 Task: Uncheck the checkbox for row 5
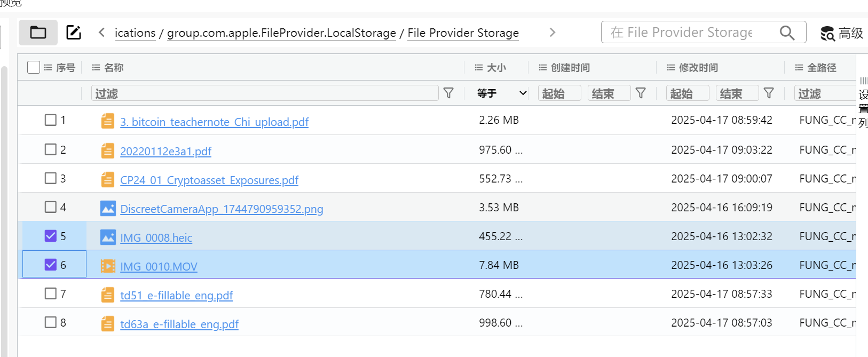51,236
